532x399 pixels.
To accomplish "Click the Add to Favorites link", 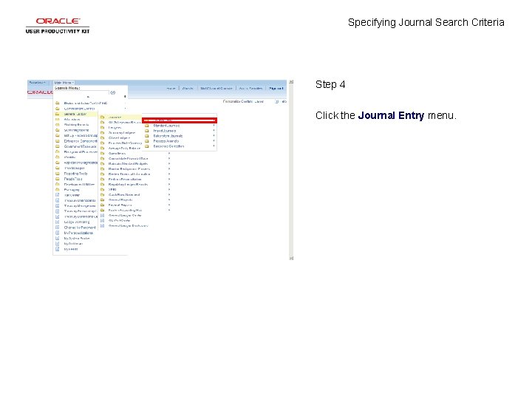I will (x=250, y=88).
